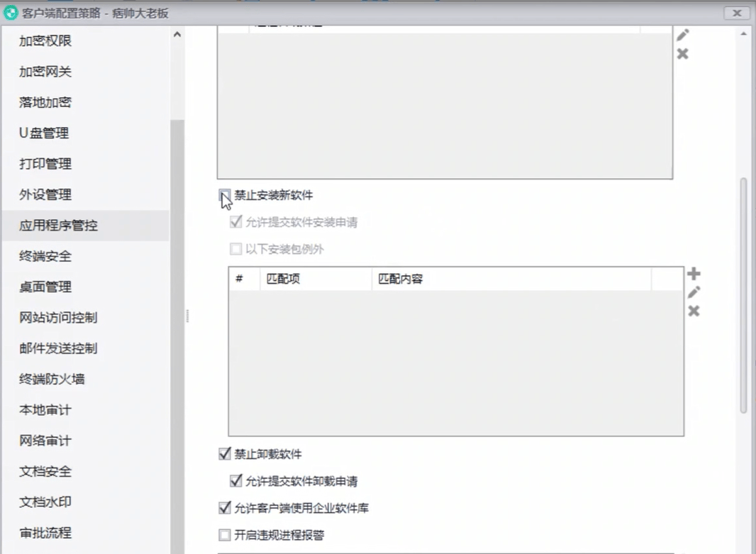
Task: Click the delete X icon beside the 匹配项 table
Action: (694, 311)
